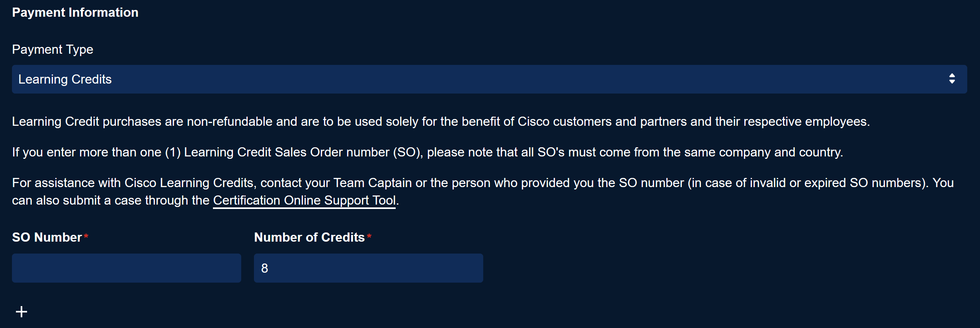Image resolution: width=980 pixels, height=328 pixels.
Task: Click the Number of Credits label
Action: [309, 237]
